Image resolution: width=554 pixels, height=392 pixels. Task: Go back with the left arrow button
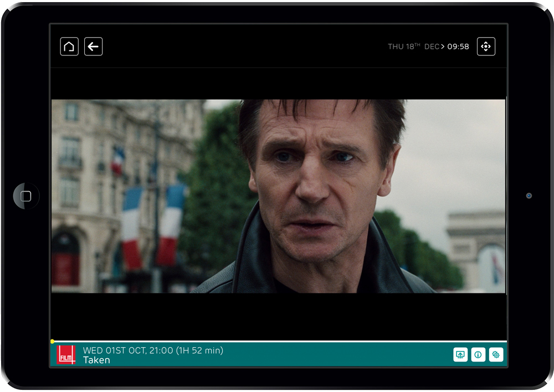[93, 47]
